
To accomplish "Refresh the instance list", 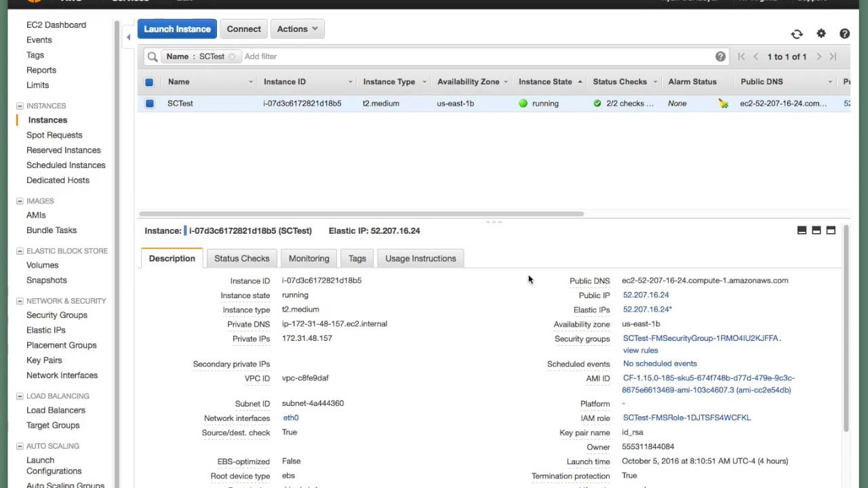I will (x=797, y=34).
